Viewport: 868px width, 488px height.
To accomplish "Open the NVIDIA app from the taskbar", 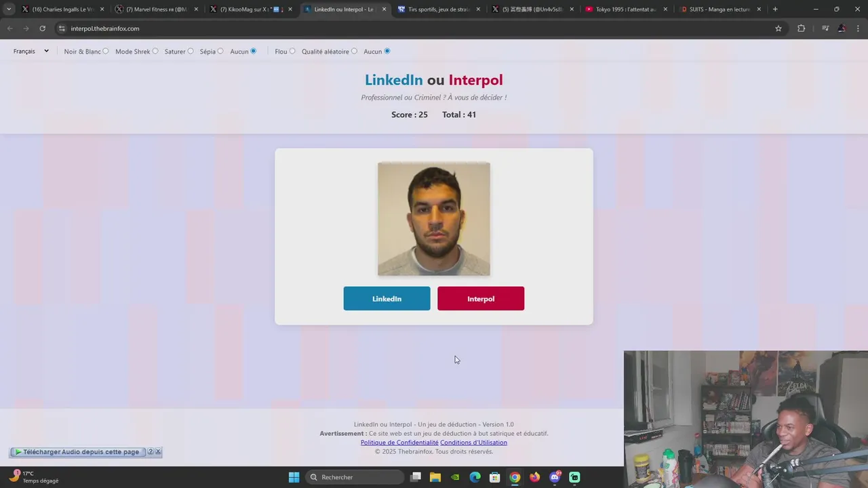I will coord(455,477).
